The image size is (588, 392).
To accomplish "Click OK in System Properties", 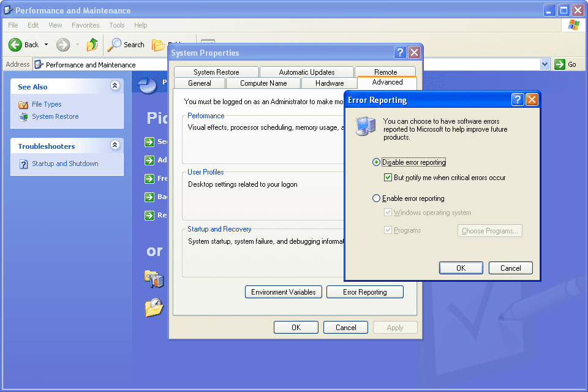I will (x=296, y=328).
